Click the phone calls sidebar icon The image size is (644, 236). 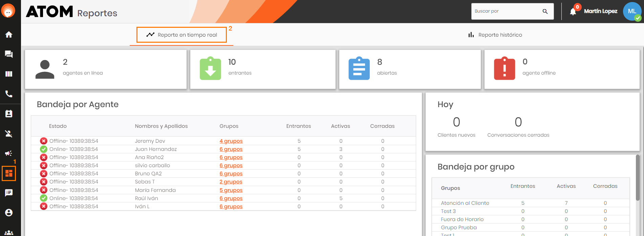click(9, 94)
